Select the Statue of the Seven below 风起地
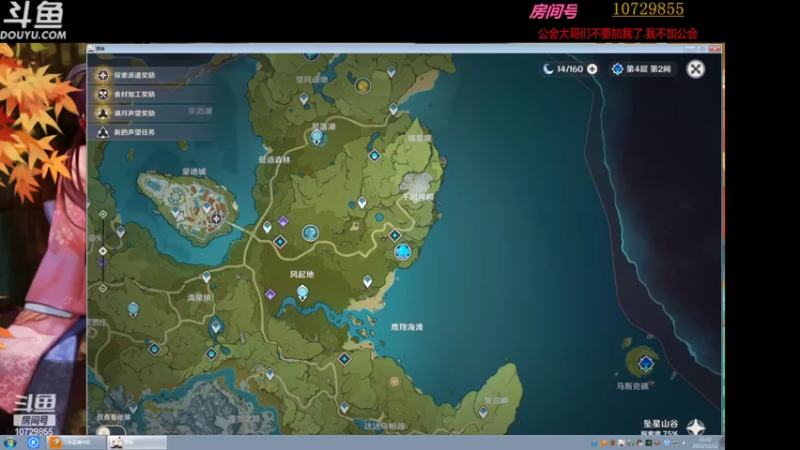 point(303,293)
